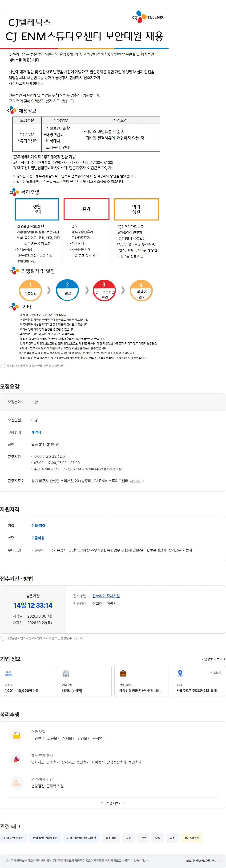Click the 기업구분 building icon
The width and height of the screenshot is (226, 868).
point(66,673)
